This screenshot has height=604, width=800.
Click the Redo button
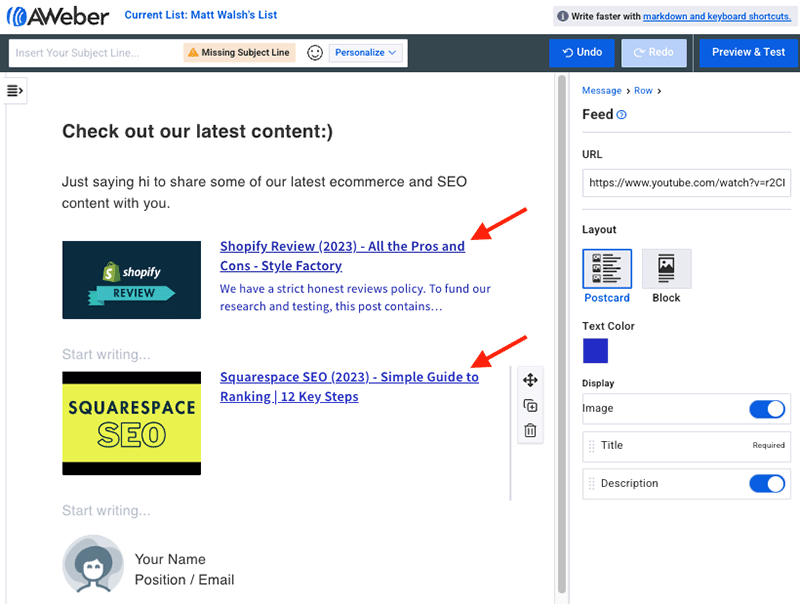coord(654,53)
